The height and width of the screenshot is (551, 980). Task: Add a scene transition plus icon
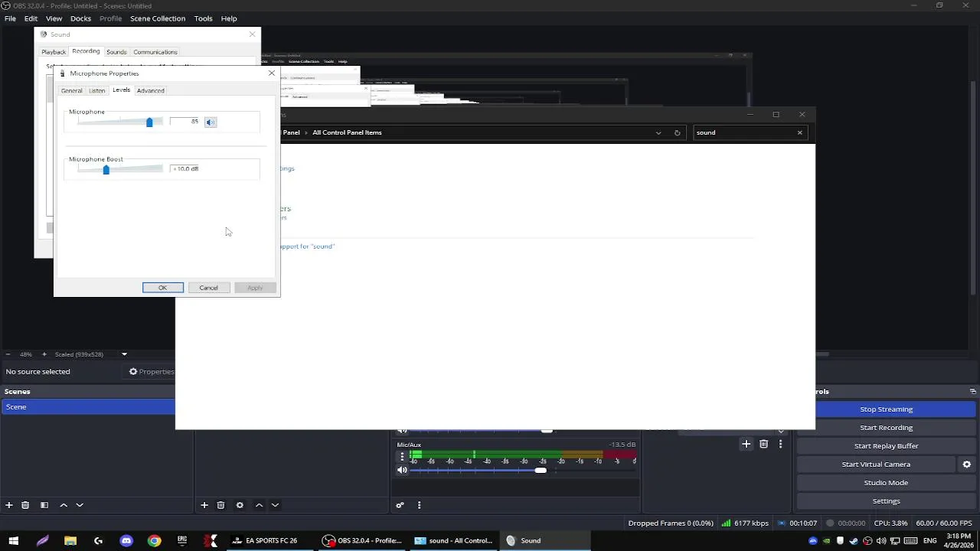(x=746, y=444)
